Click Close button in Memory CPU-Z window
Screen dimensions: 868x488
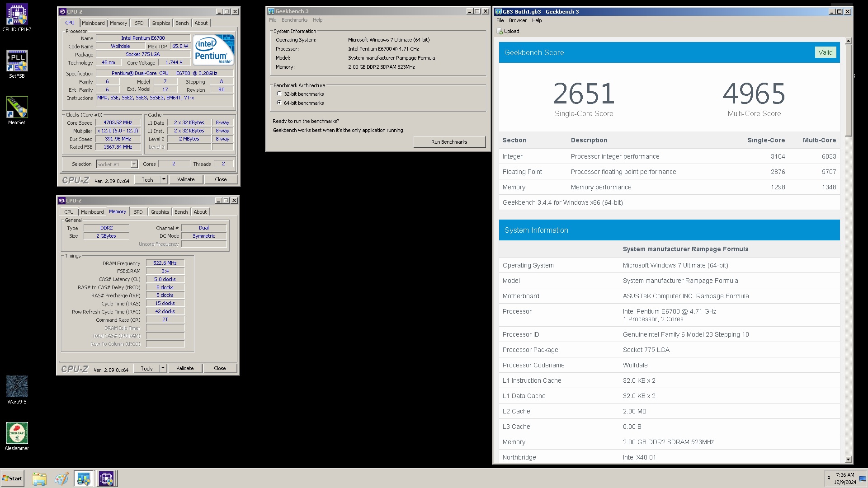click(220, 368)
